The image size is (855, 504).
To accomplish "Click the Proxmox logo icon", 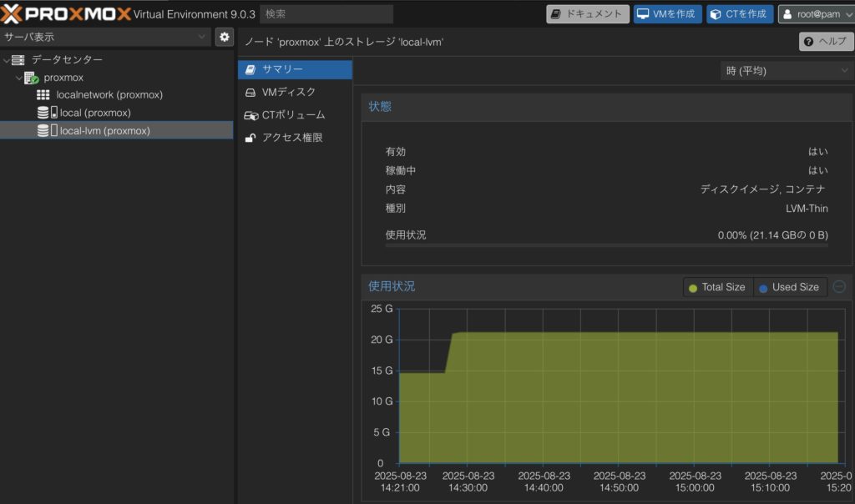I will 12,13.
